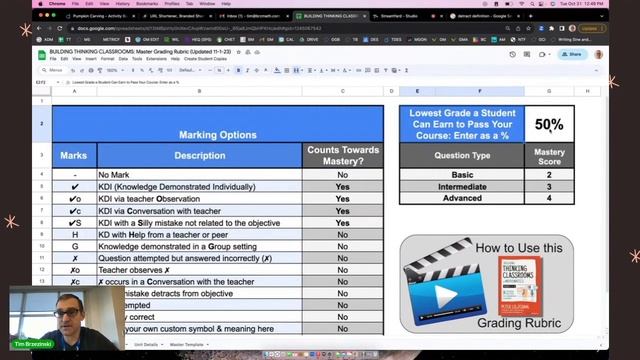Toggle Bold formatting
The width and height of the screenshot is (640, 360).
238,70
